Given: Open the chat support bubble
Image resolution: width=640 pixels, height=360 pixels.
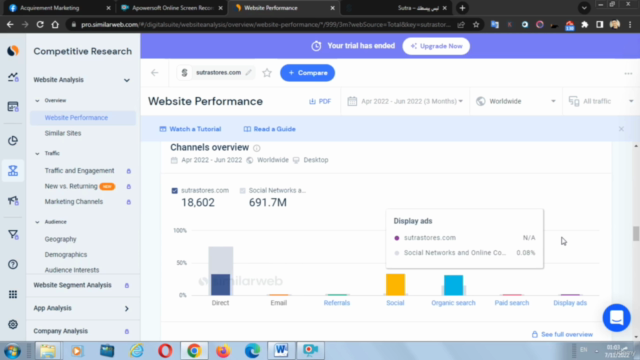Looking at the screenshot, I should [616, 318].
